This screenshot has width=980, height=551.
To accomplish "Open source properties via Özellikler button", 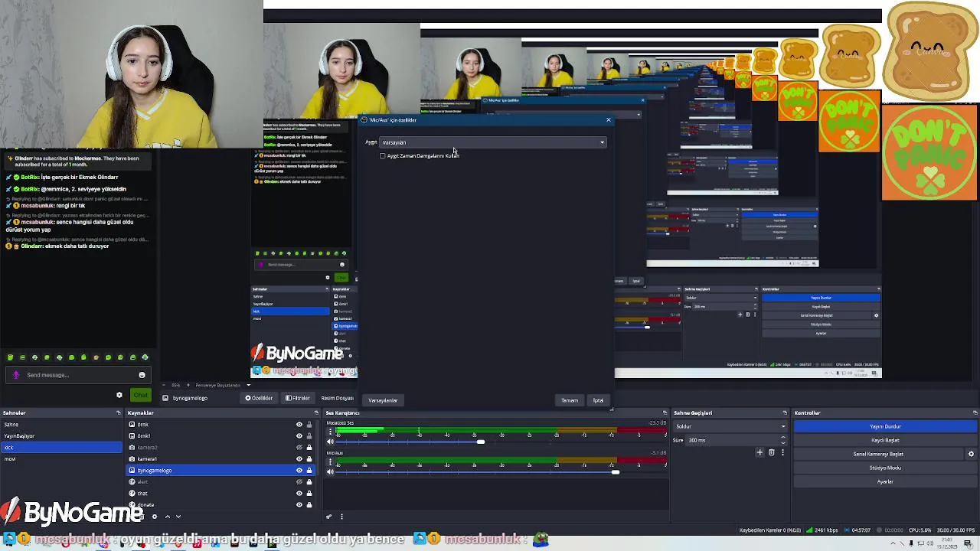I will [259, 398].
